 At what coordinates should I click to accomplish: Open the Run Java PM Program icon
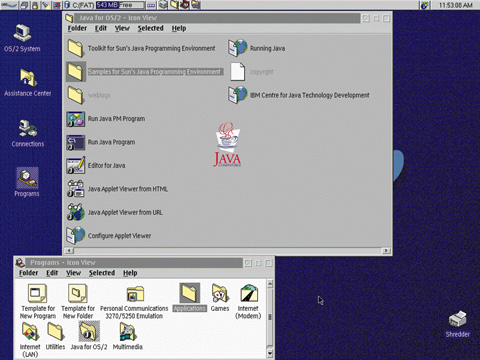[x=76, y=119]
